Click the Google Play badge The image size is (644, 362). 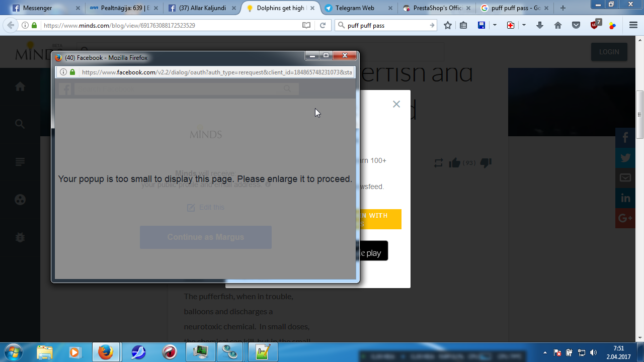(373, 250)
